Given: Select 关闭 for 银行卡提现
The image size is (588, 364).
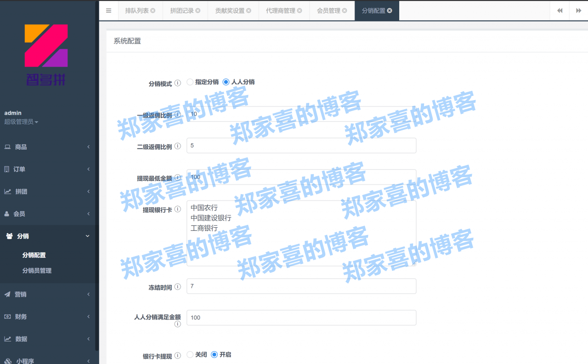Looking at the screenshot, I should pos(190,354).
